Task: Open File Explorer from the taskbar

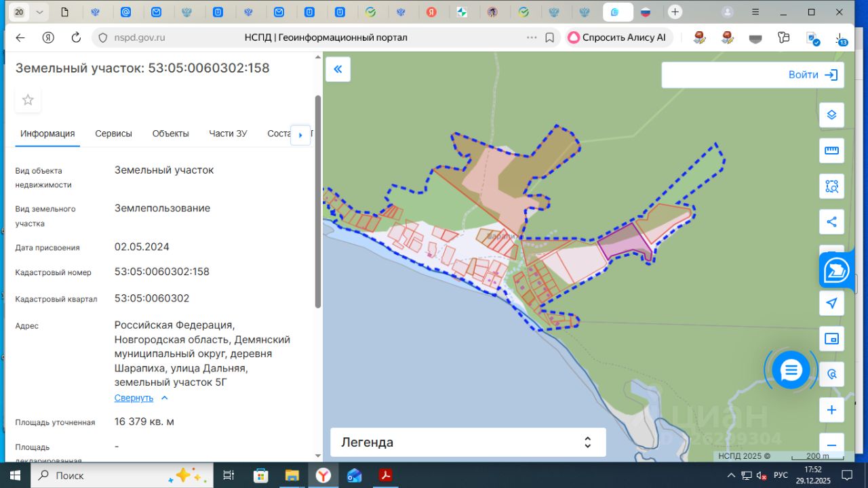Action: 292,475
